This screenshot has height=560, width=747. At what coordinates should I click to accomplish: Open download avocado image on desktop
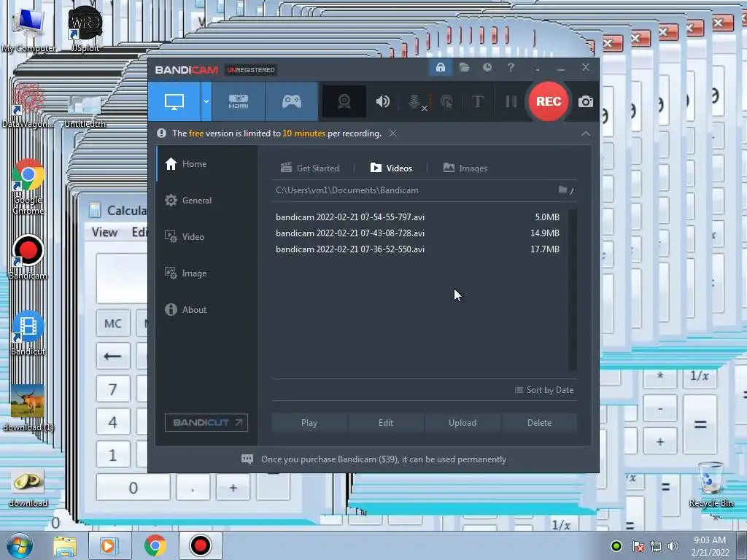point(28,488)
